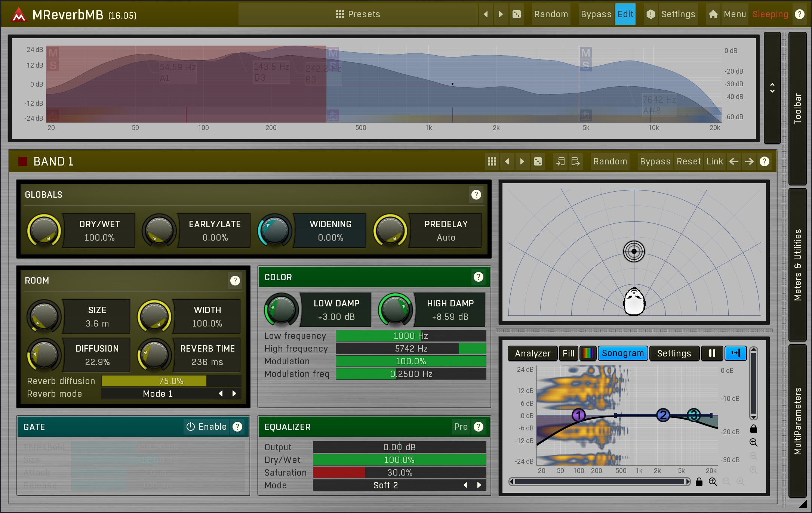
Task: Click the Predelay knob
Action: point(390,231)
